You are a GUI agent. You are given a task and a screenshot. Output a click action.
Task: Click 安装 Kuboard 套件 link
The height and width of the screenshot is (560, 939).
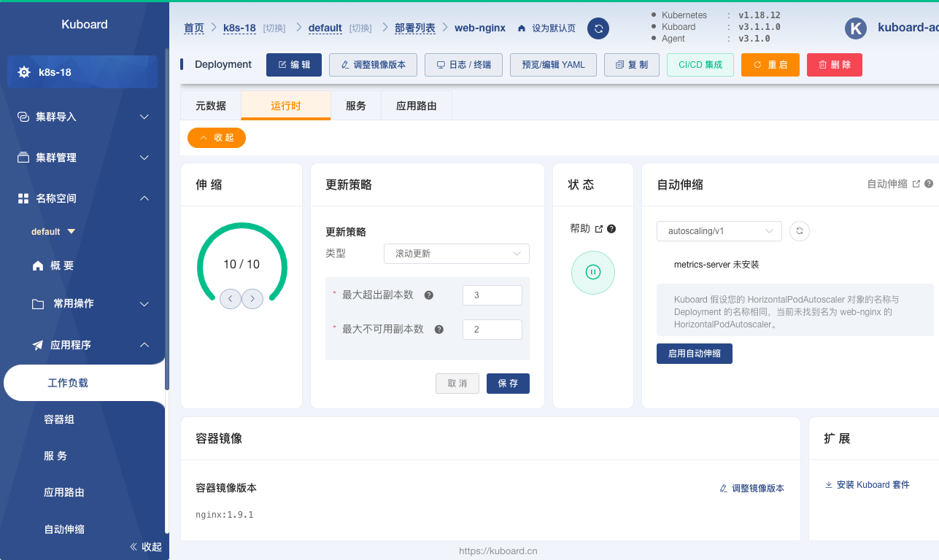pyautogui.click(x=867, y=485)
